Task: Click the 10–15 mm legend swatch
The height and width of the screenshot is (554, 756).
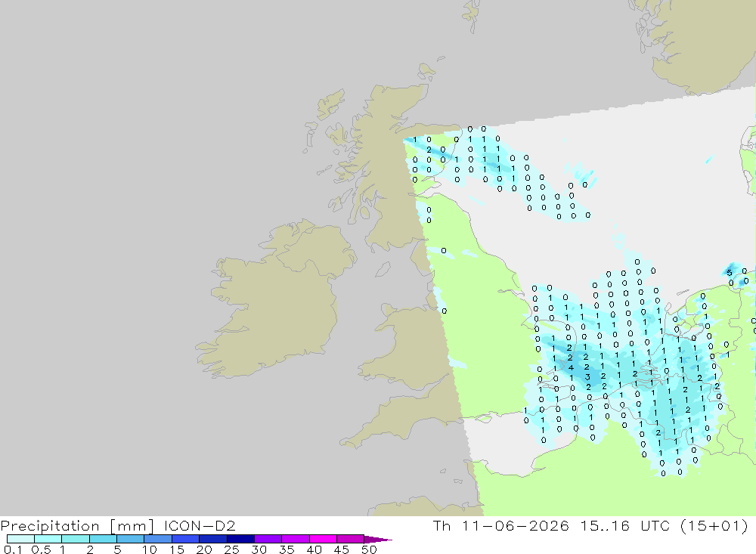Action: tap(158, 539)
